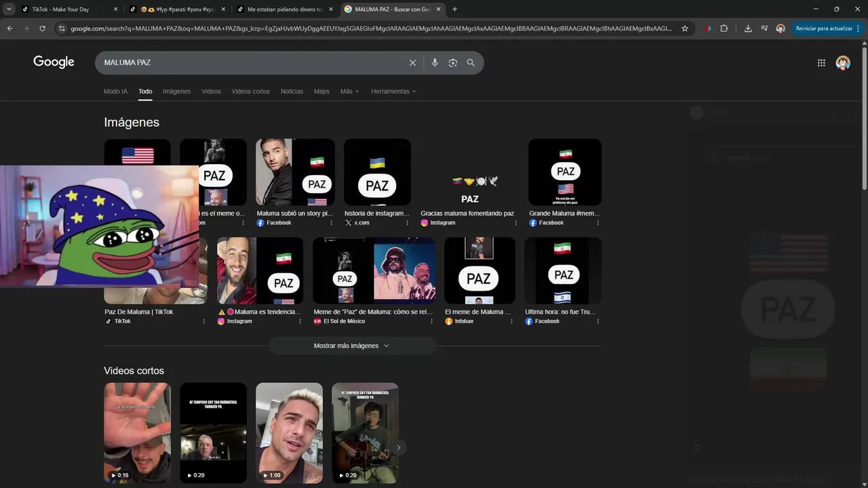Reload the page
Screen dimensions: 868x488
[42, 28]
